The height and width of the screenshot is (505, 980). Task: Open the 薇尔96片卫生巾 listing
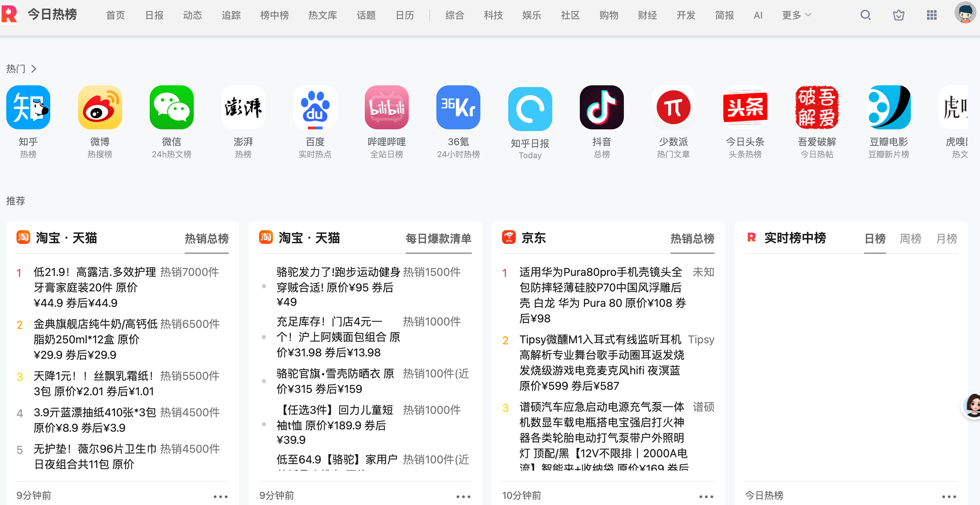tap(95, 456)
